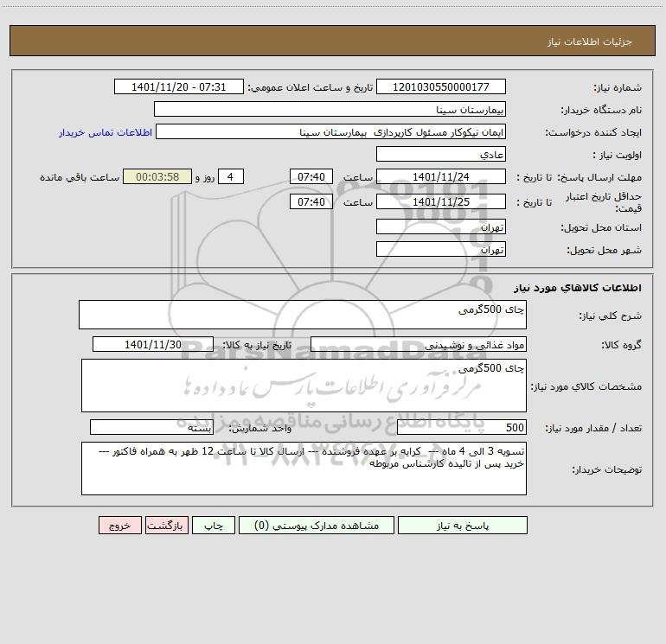Click the remaining time countdown 00:03:58

click(157, 176)
